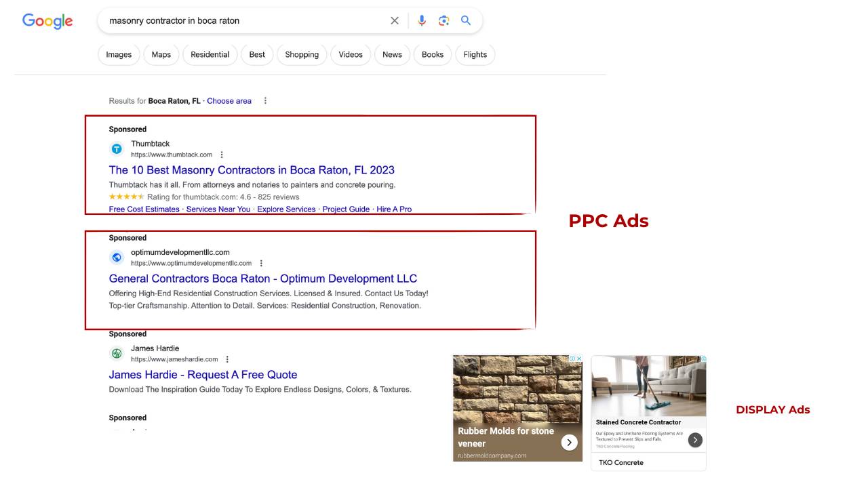Switch to the News filter

392,55
